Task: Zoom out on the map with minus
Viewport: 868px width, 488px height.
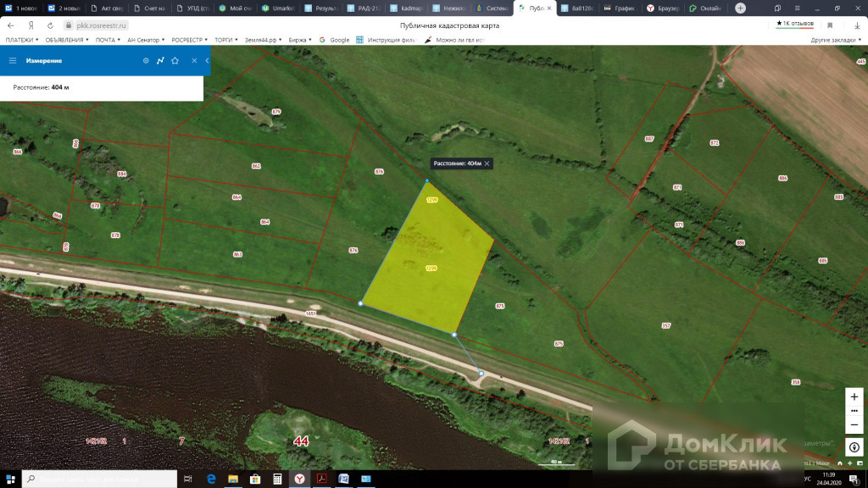Action: pos(854,424)
